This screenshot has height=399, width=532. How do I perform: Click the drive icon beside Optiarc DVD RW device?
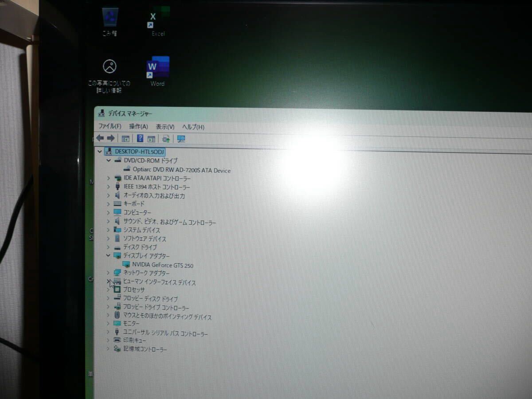point(127,169)
